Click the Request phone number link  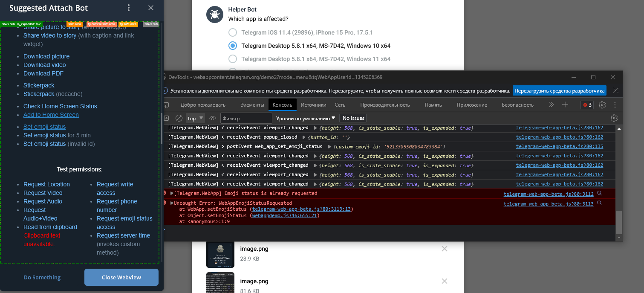[117, 206]
